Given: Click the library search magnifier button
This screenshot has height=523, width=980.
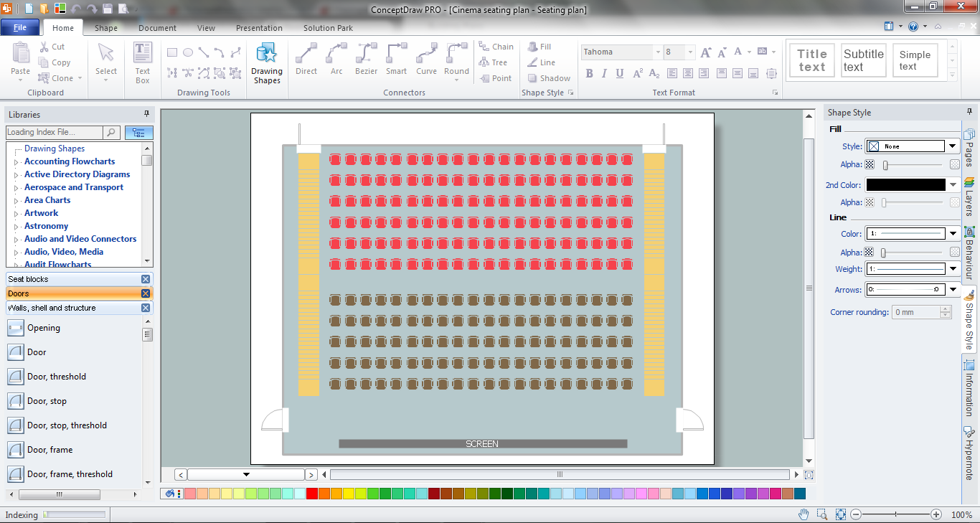Looking at the screenshot, I should (x=112, y=133).
